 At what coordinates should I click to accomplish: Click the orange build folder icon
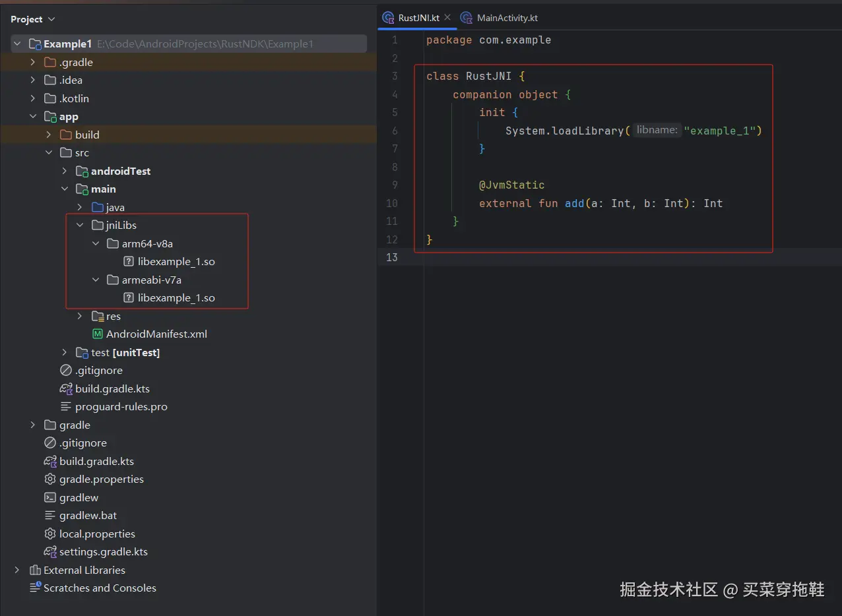pos(66,135)
